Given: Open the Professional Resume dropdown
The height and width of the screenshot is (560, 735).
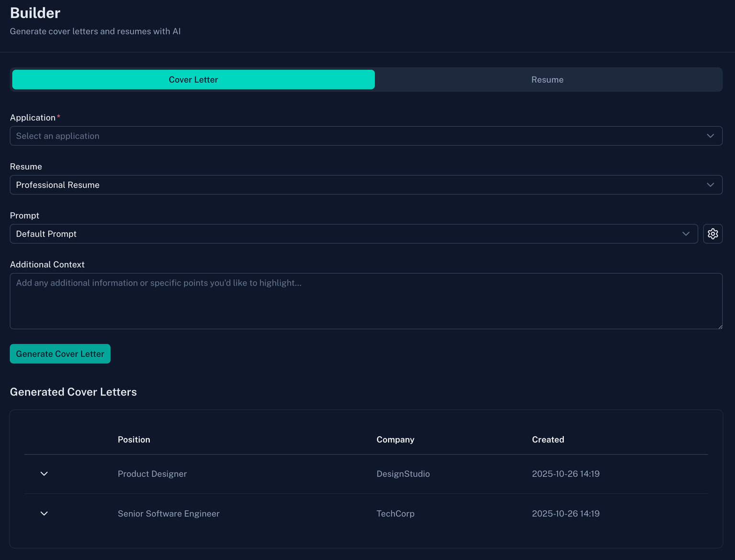Looking at the screenshot, I should pos(366,185).
